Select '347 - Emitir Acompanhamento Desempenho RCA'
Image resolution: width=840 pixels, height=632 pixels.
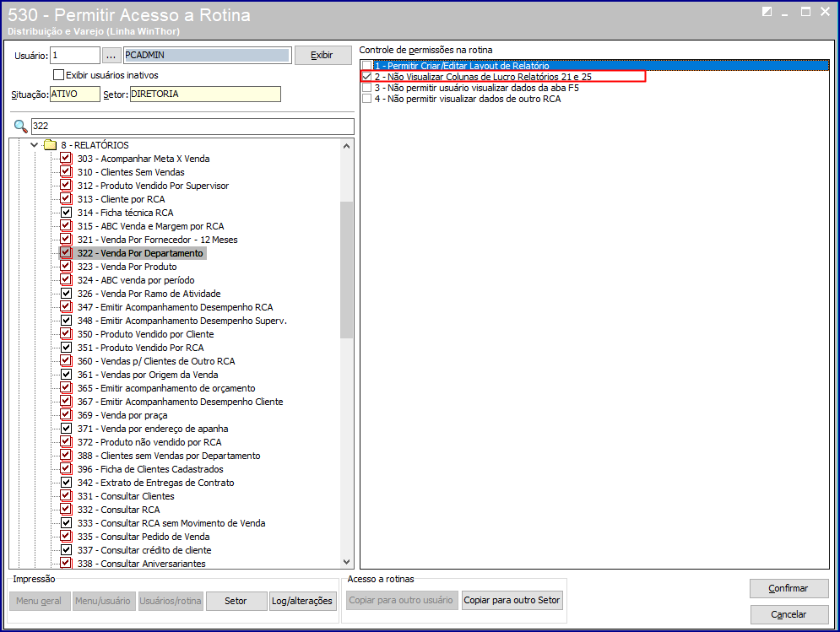[176, 307]
